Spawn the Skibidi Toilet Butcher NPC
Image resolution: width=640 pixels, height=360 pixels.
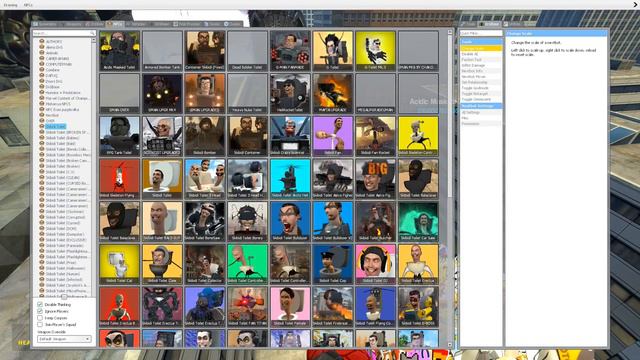click(x=375, y=221)
